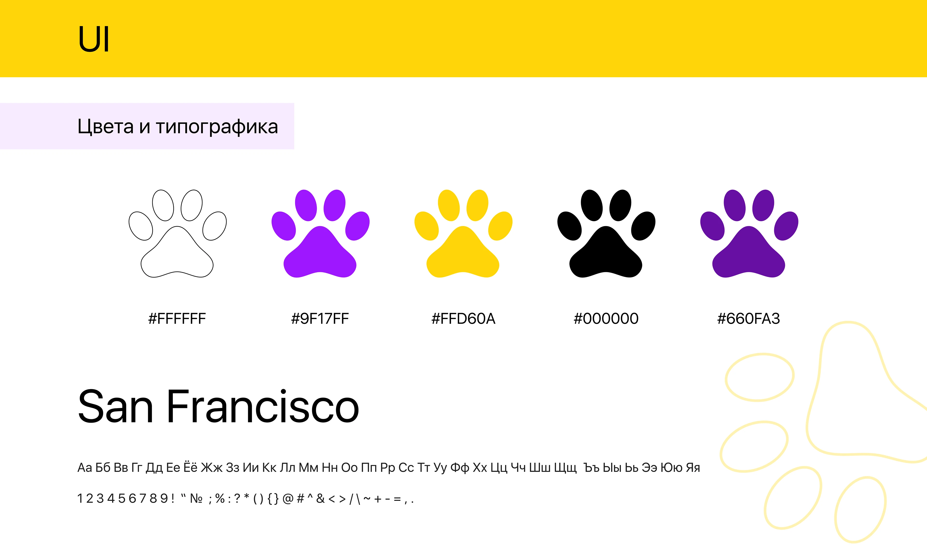
Task: Click the #000000 hex code label
Action: tap(606, 319)
